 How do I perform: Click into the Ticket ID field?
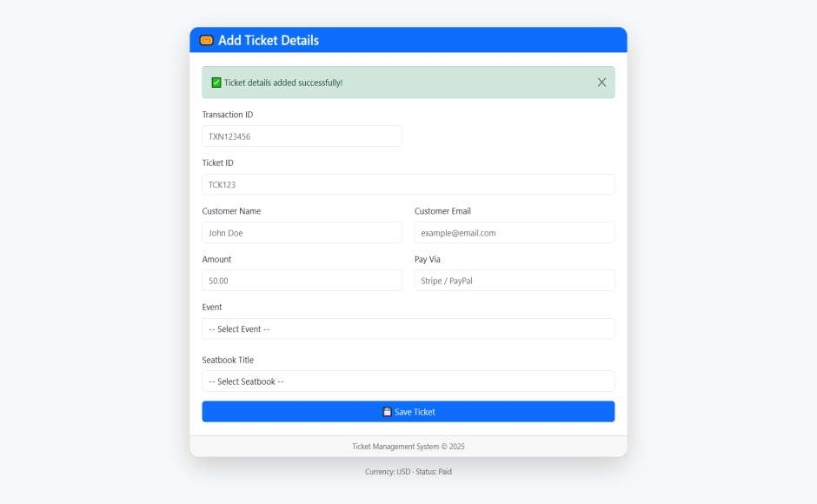click(x=408, y=184)
